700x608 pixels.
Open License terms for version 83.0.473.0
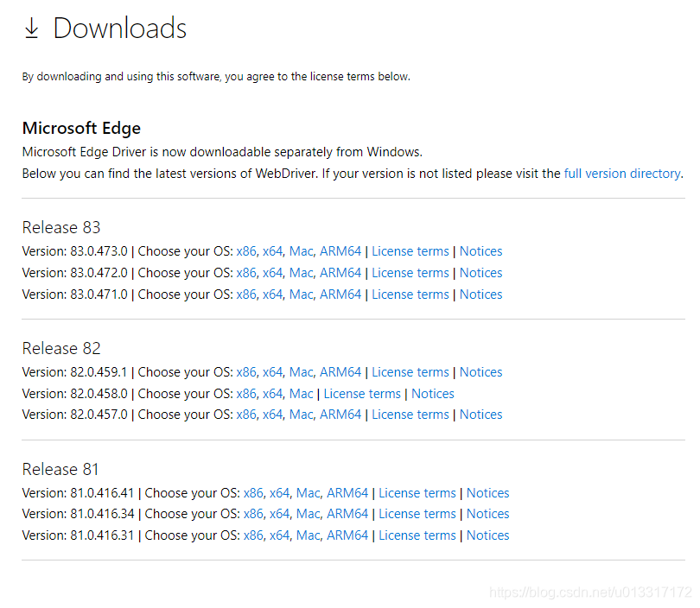point(410,251)
